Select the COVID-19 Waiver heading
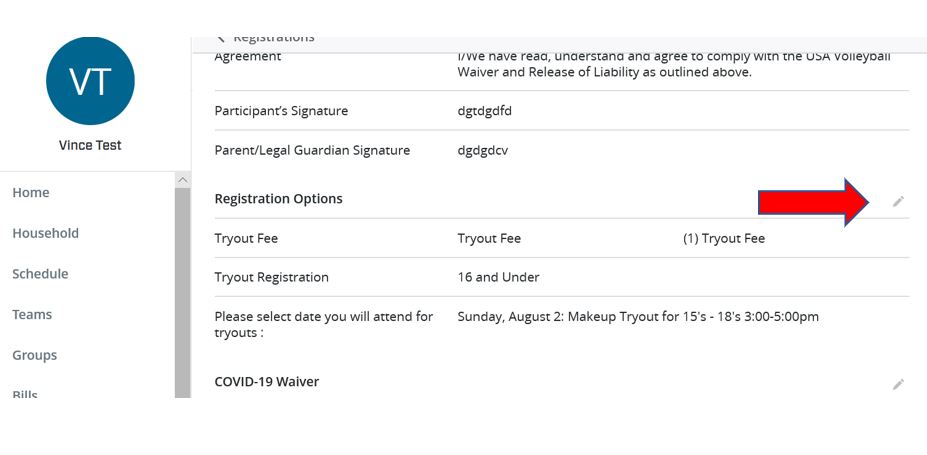Image resolution: width=927 pixels, height=455 pixels. 267,382
